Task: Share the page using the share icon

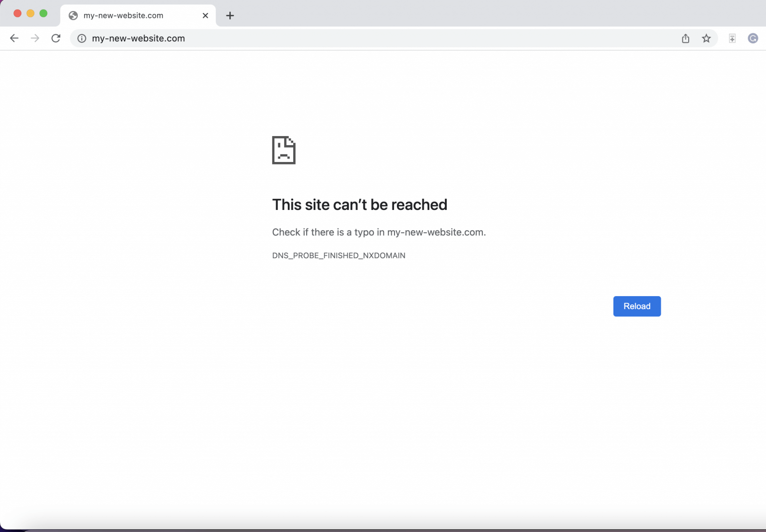Action: tap(685, 38)
